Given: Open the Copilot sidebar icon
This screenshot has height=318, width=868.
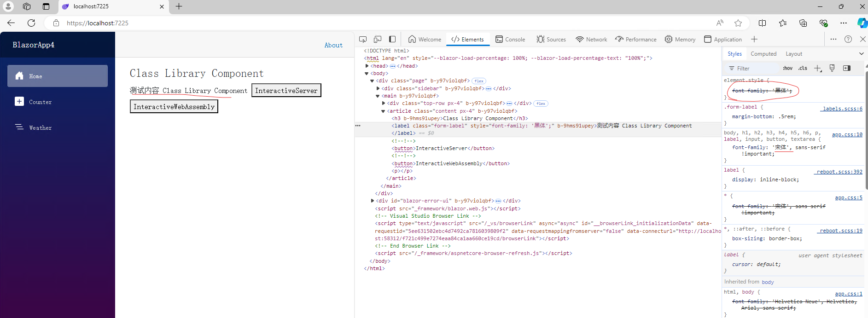Looking at the screenshot, I should [862, 23].
